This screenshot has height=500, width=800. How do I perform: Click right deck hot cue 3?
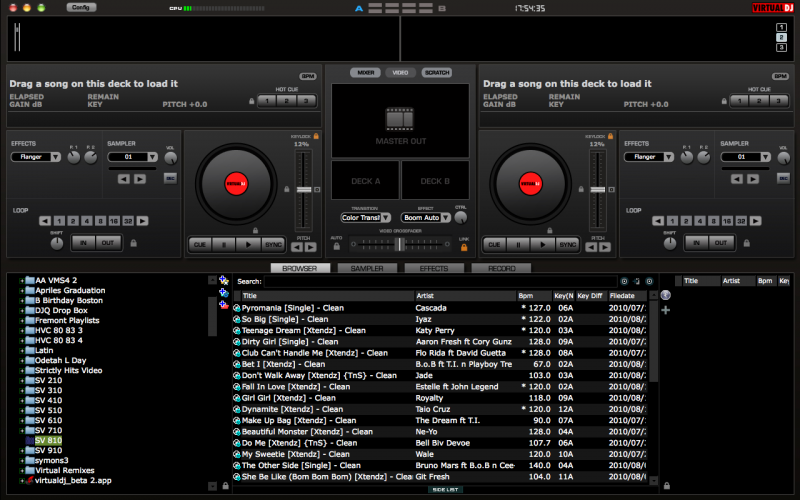[x=779, y=101]
